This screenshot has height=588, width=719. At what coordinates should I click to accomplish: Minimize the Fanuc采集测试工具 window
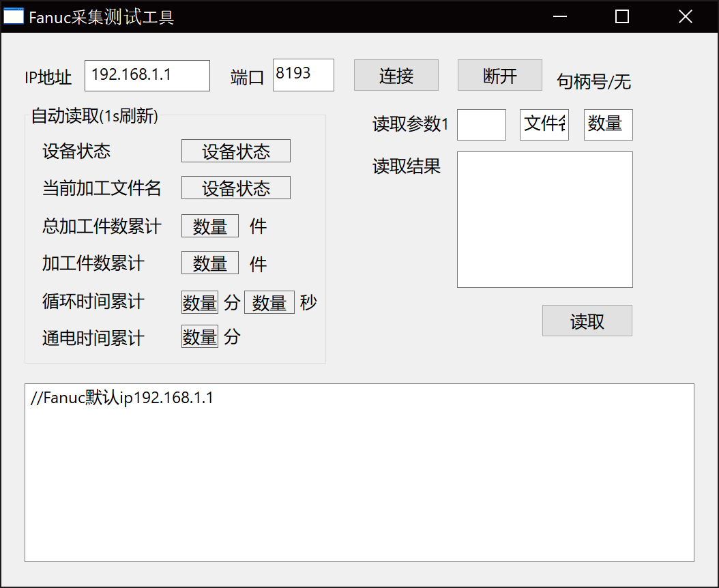[560, 16]
